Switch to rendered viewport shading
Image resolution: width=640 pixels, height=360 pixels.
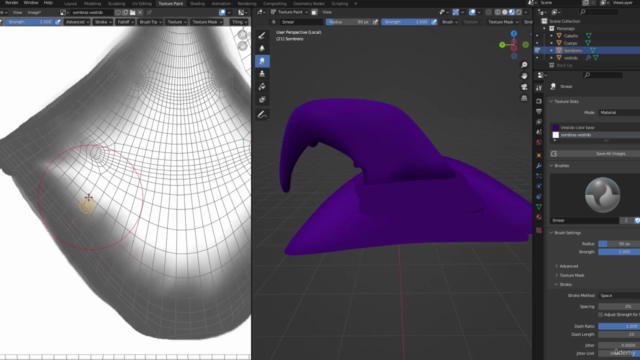click(x=519, y=12)
